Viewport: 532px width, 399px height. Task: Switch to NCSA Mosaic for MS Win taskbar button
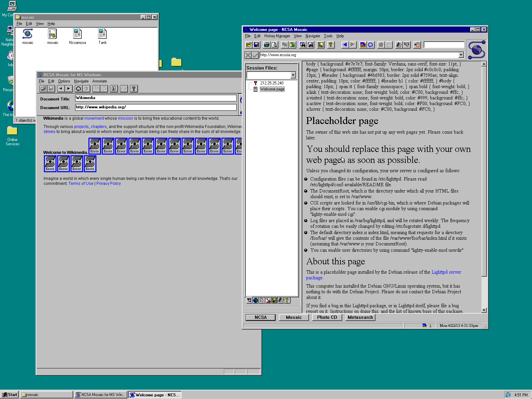tap(100, 395)
